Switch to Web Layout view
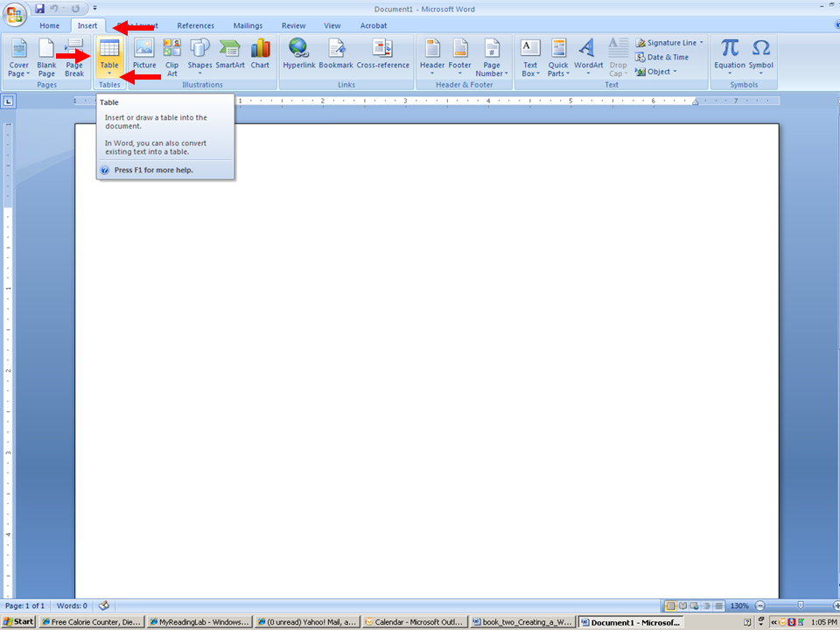 point(695,605)
